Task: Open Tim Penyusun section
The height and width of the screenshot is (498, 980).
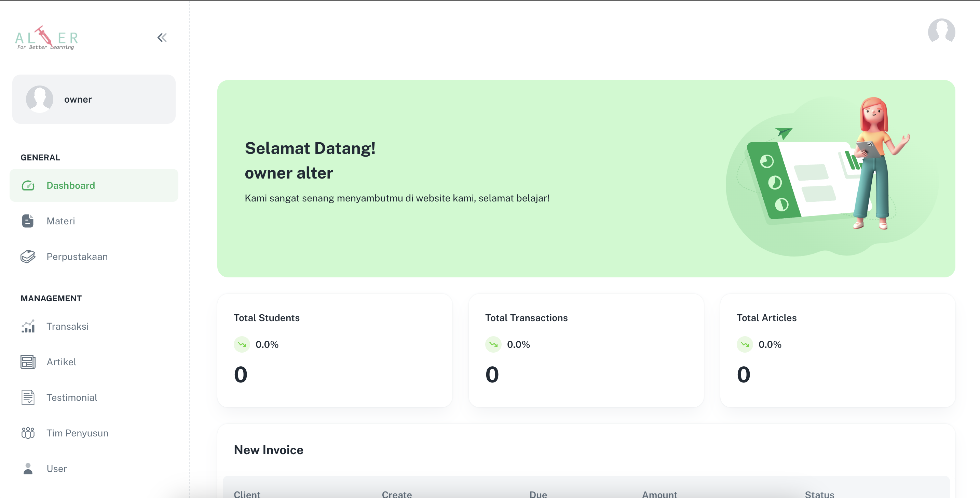Action: [77, 433]
